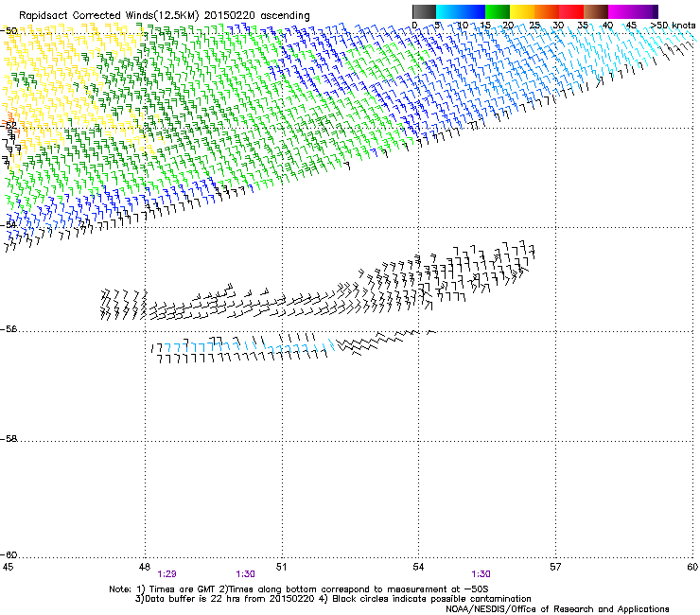Click the '-50' latitude axis label

click(9, 31)
